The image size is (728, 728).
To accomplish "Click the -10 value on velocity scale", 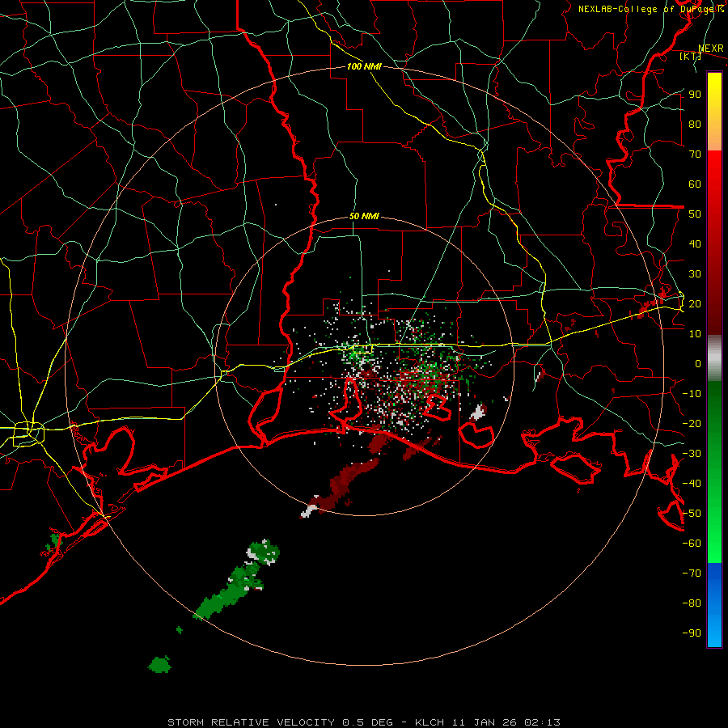I will pos(692,394).
